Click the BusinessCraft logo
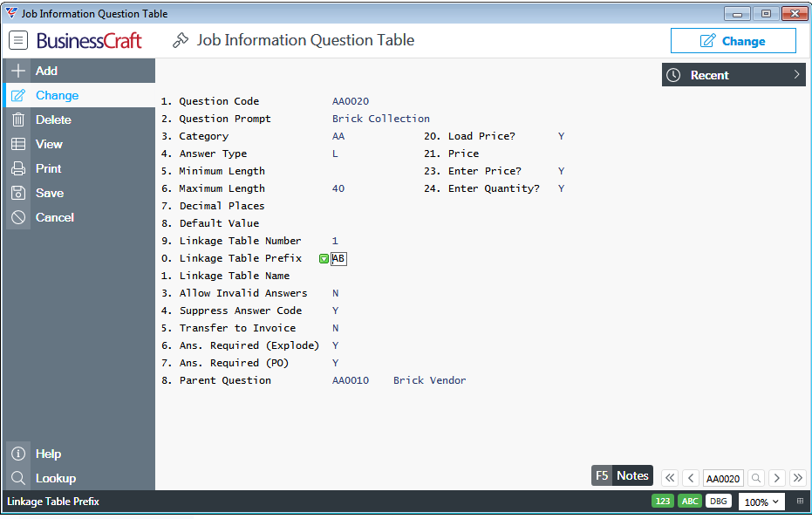 point(89,40)
